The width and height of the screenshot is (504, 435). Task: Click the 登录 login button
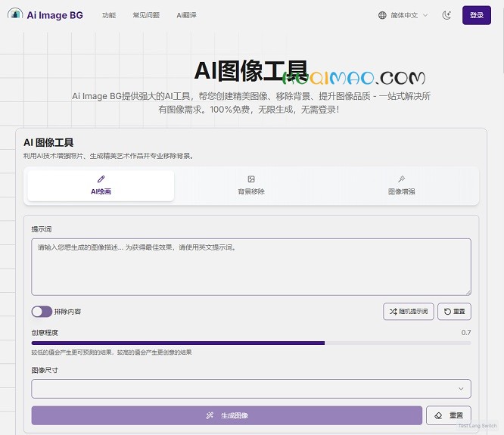476,15
